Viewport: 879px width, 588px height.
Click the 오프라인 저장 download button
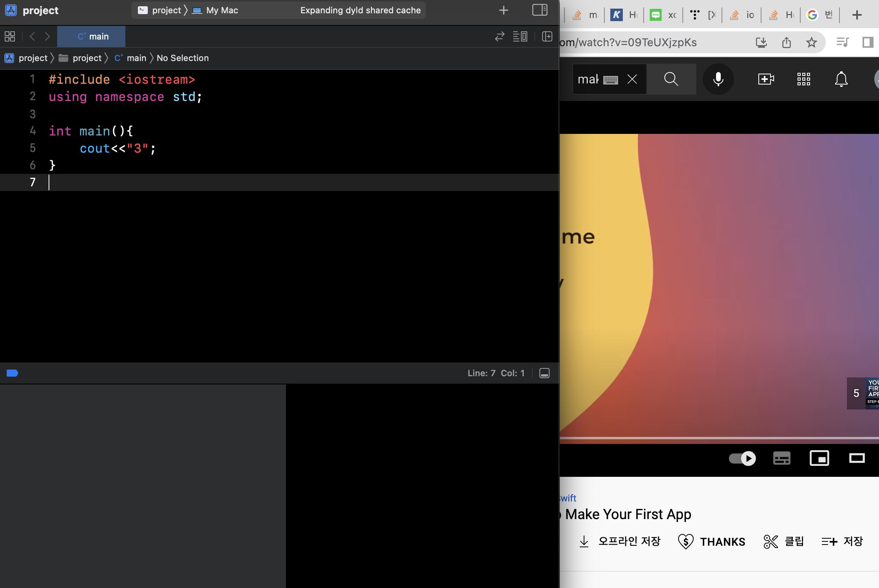tap(620, 541)
